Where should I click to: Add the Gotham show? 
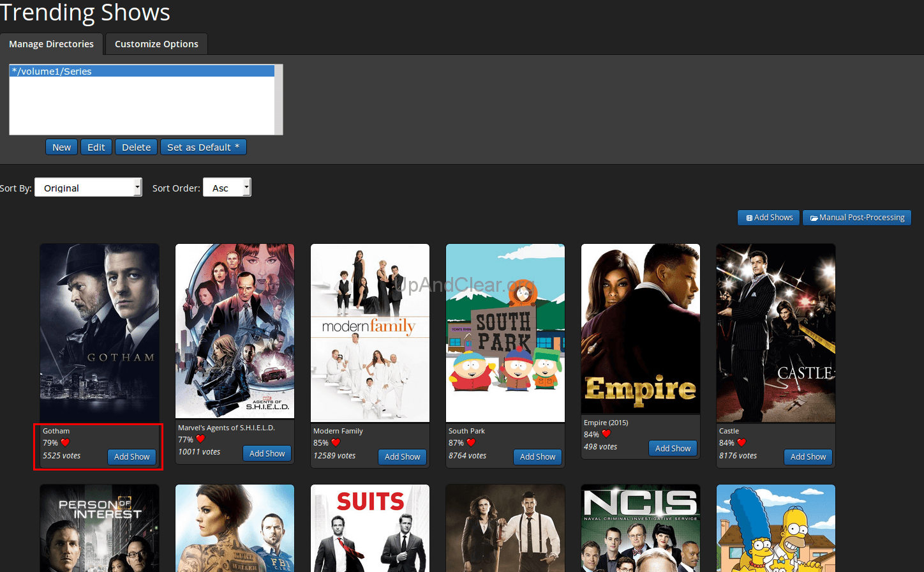131,457
